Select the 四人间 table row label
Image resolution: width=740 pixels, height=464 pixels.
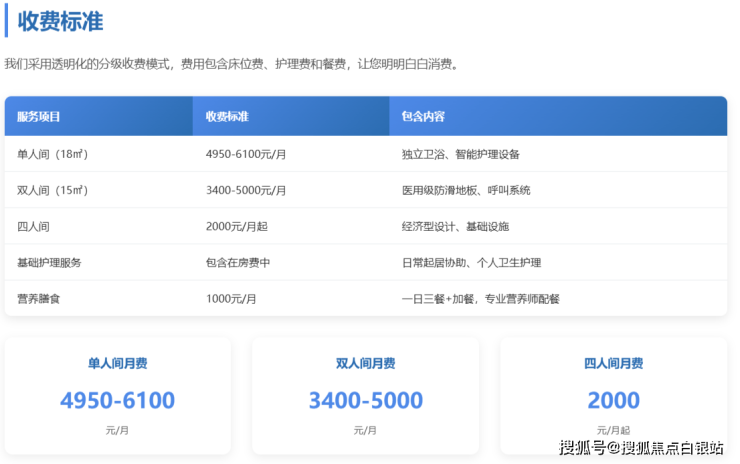[33, 226]
